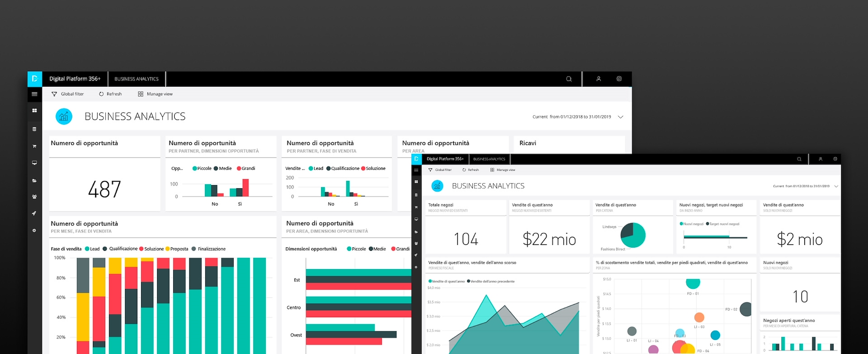Expand the date range chevron in the small window
Image resolution: width=868 pixels, height=354 pixels.
point(836,186)
